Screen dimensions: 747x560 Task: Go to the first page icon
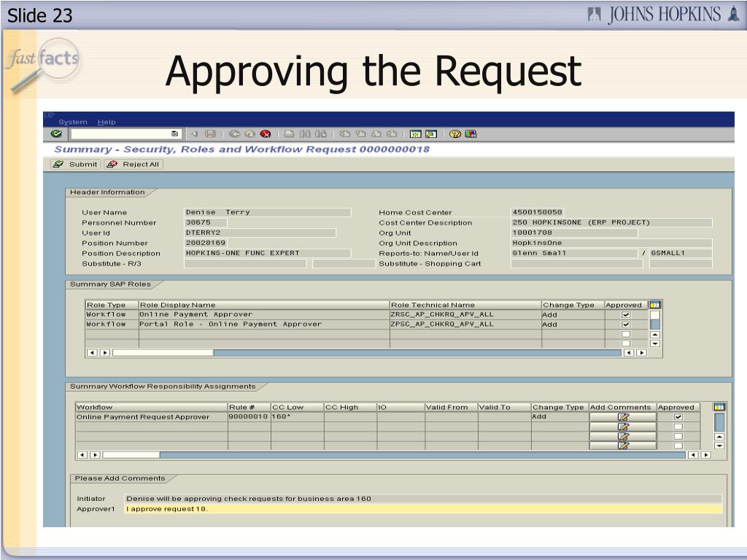click(344, 134)
